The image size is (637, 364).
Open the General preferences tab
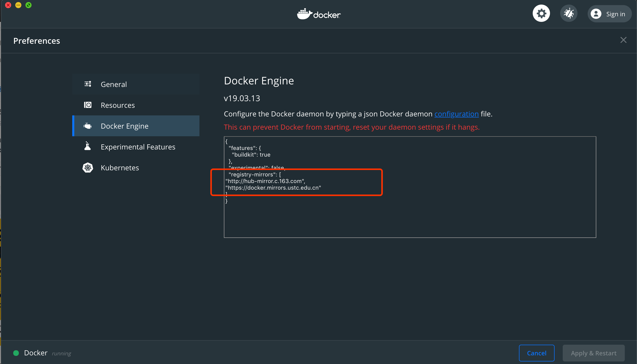(x=136, y=84)
